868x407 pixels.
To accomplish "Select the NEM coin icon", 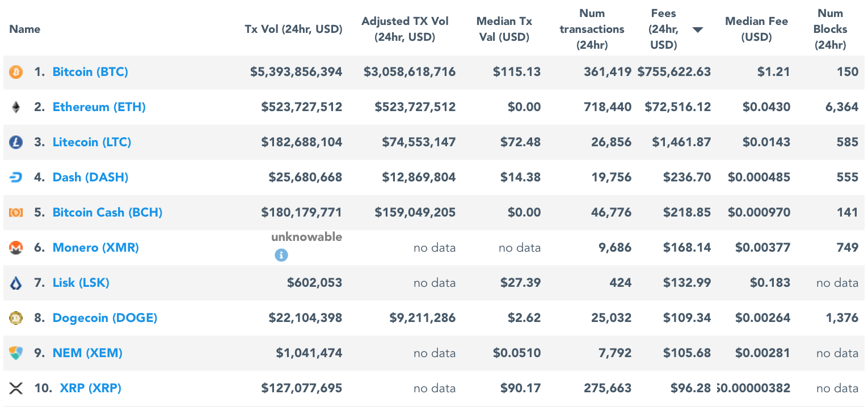I will click(x=16, y=353).
